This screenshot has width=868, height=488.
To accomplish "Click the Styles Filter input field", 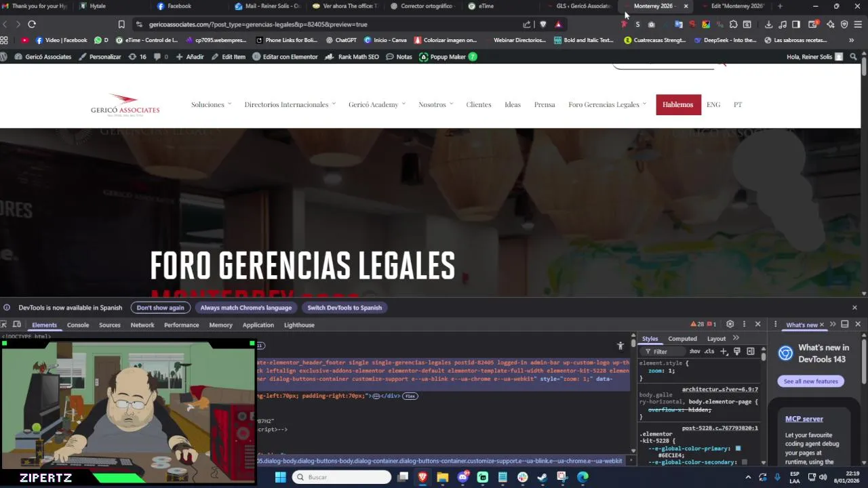I will [663, 352].
